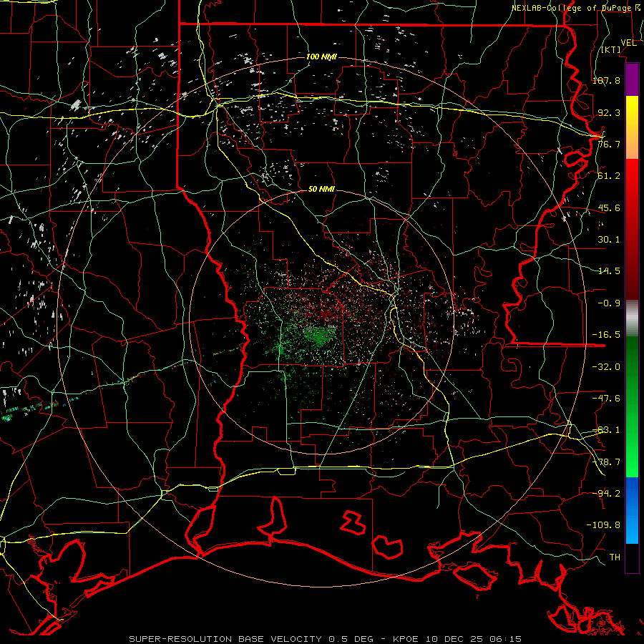Click the VEL legend title
The width and height of the screenshot is (644, 644).
click(x=628, y=43)
